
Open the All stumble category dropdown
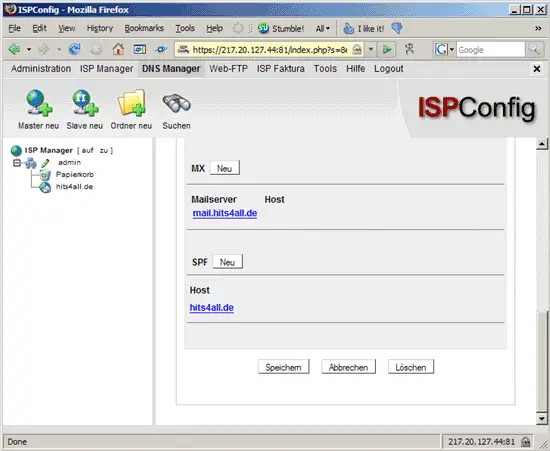tap(323, 28)
